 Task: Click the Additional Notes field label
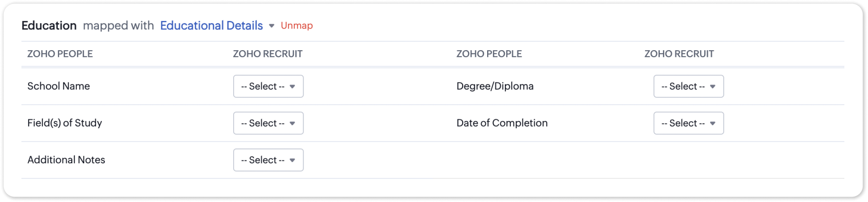point(66,160)
